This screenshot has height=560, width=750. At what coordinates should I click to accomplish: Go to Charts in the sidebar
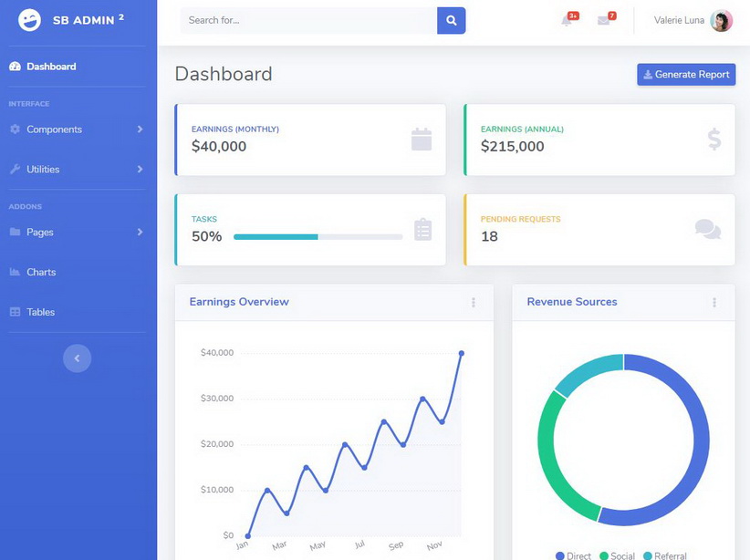click(41, 273)
